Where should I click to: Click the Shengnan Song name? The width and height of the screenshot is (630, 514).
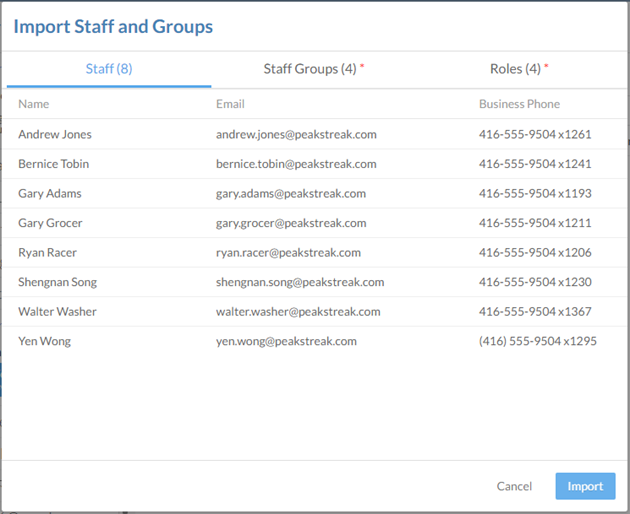57,282
